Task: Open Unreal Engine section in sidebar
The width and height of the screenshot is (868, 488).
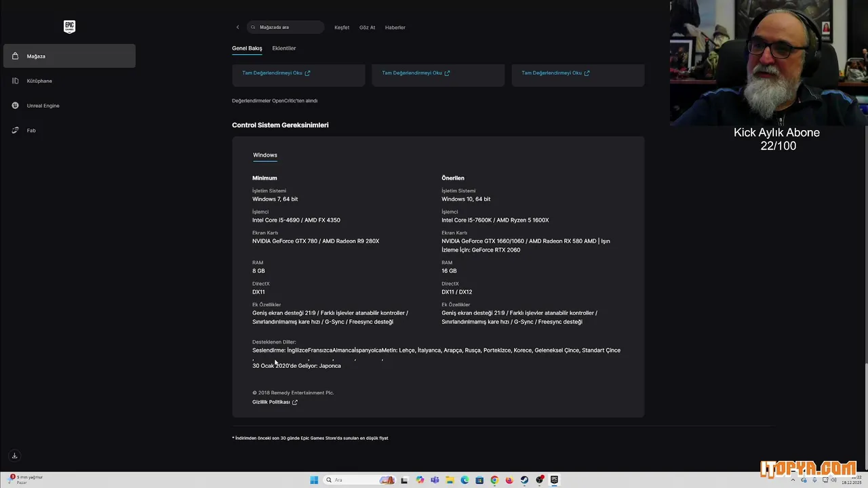Action: (69, 106)
